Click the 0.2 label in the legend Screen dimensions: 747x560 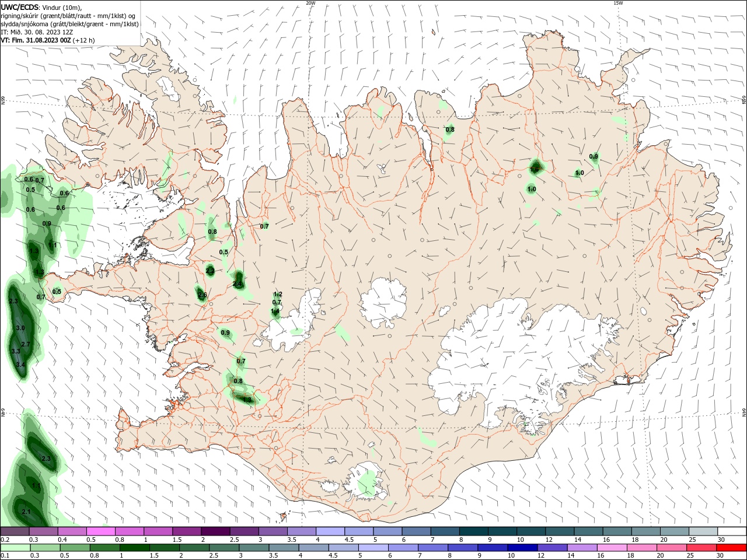pyautogui.click(x=5, y=540)
